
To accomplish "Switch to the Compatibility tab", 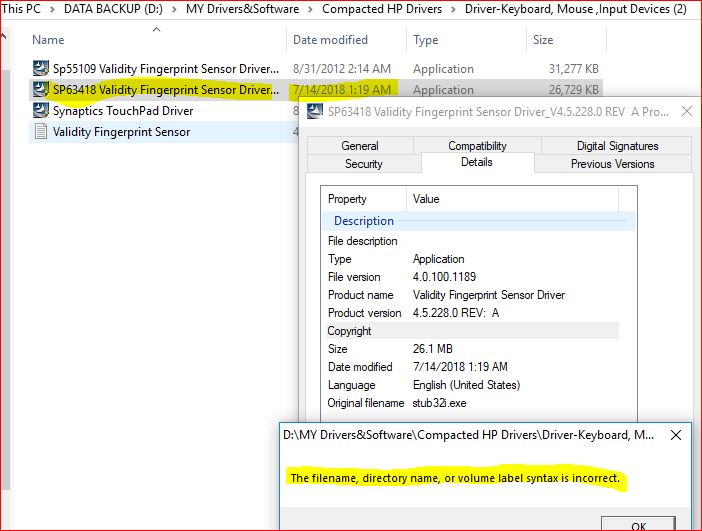I will [477, 146].
